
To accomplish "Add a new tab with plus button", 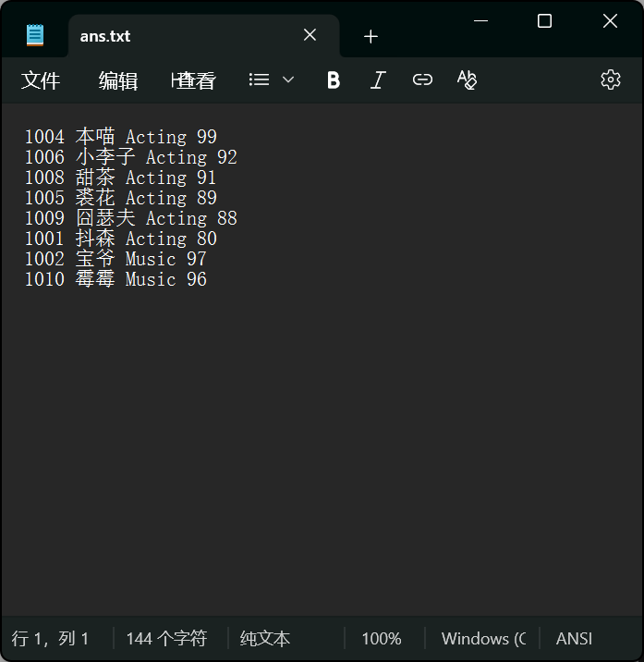I will pos(371,36).
